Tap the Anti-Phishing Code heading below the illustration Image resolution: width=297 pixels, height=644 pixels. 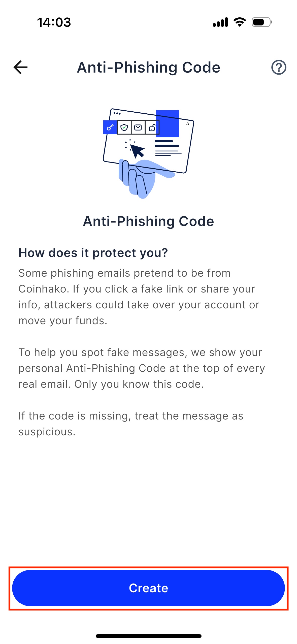click(149, 221)
